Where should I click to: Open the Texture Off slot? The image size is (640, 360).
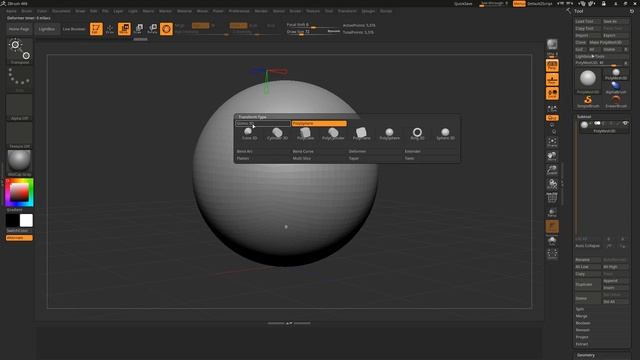[x=20, y=135]
